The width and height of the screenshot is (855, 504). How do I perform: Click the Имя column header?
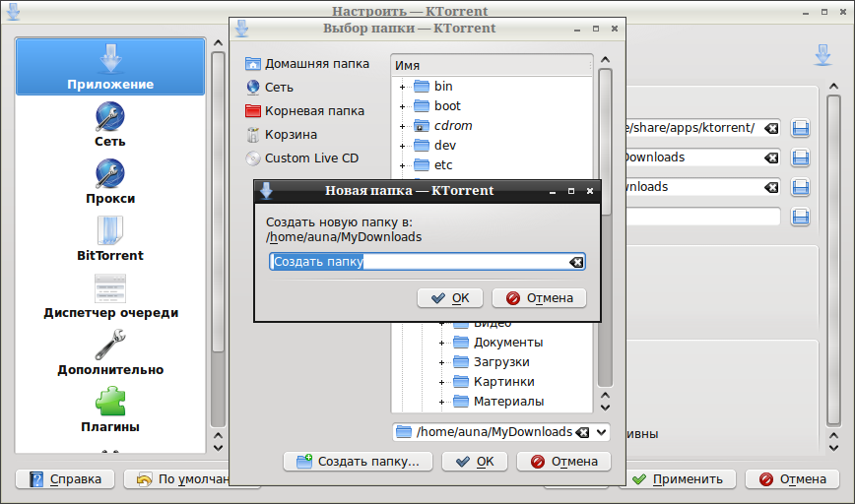(492, 65)
